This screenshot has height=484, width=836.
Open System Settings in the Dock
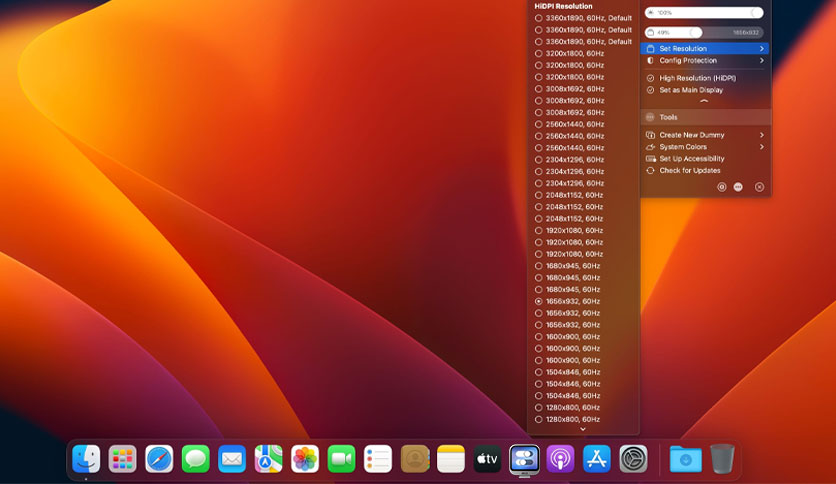tap(633, 459)
